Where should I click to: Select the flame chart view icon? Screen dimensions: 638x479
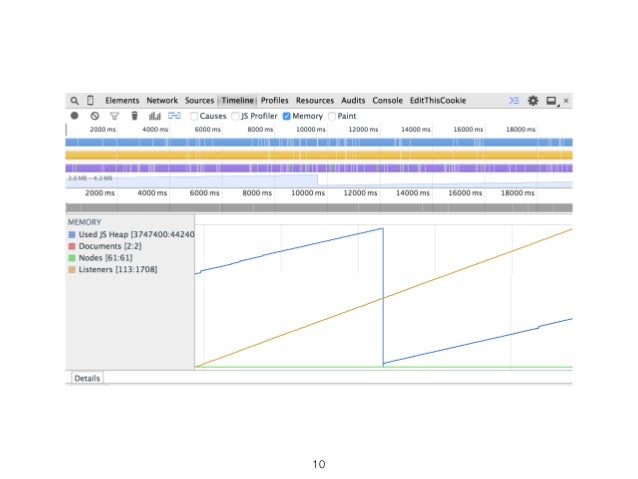tap(174, 116)
